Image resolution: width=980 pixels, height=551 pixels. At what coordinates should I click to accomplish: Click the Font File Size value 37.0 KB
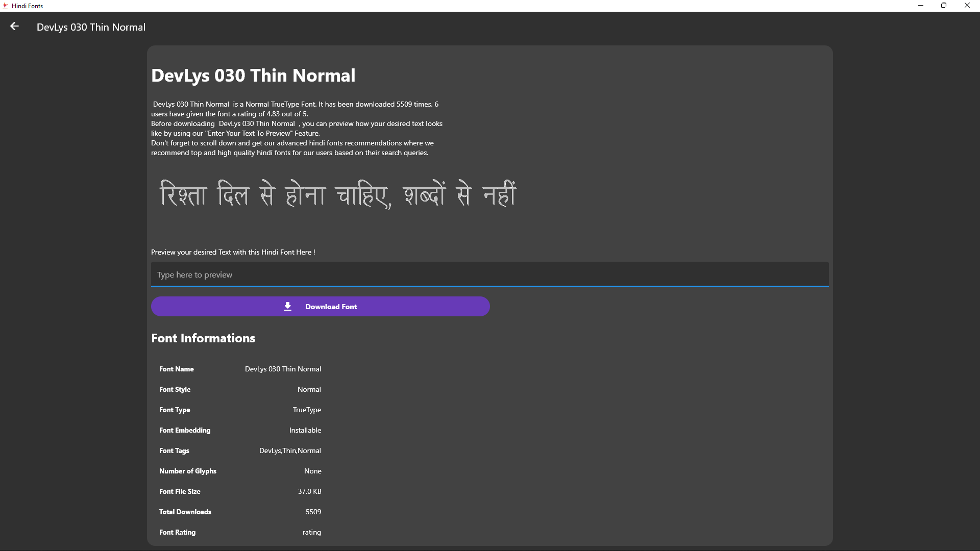click(x=309, y=491)
